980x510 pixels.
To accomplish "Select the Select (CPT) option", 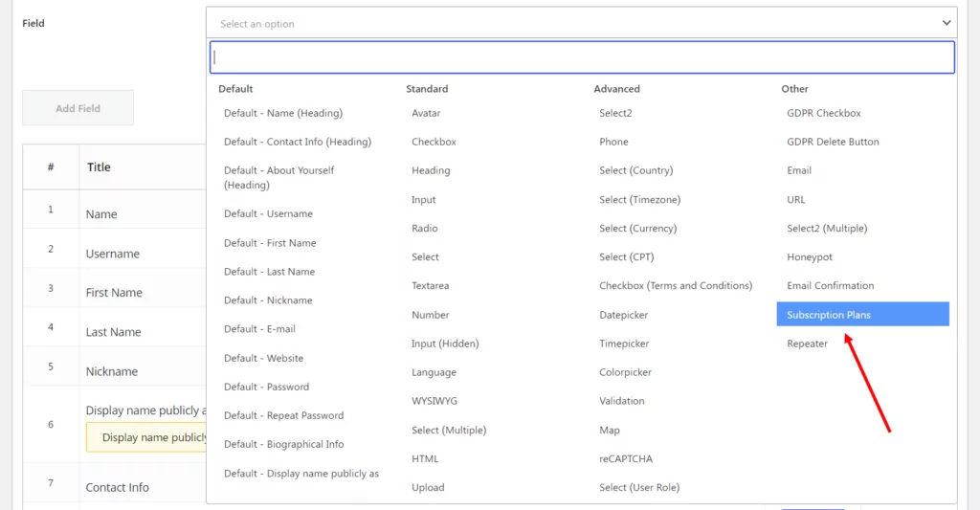I will [x=626, y=257].
